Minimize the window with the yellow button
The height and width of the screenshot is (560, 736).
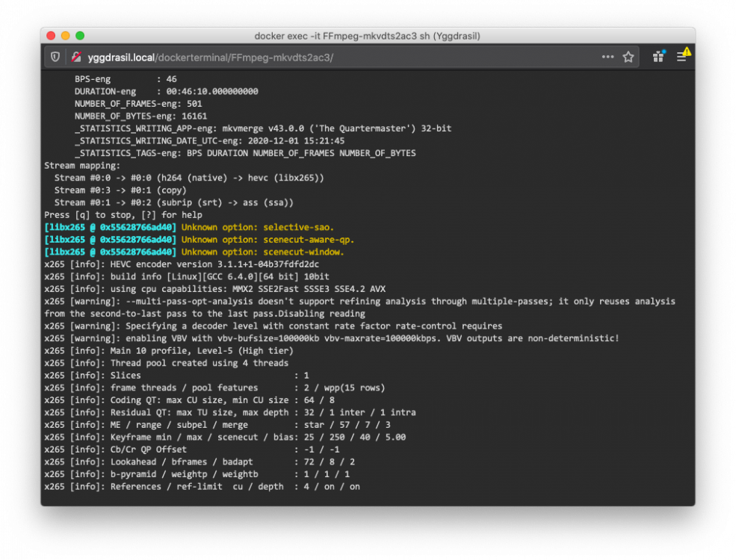[x=66, y=36]
